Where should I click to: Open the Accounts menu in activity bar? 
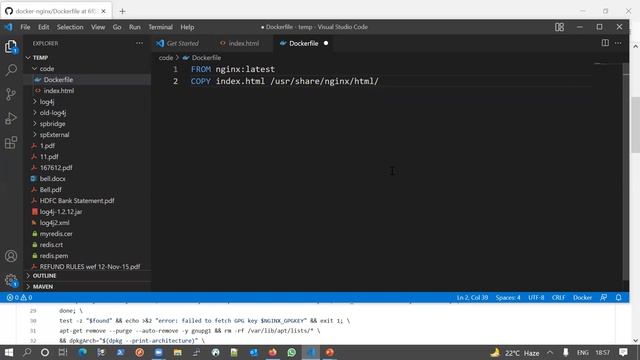11,256
